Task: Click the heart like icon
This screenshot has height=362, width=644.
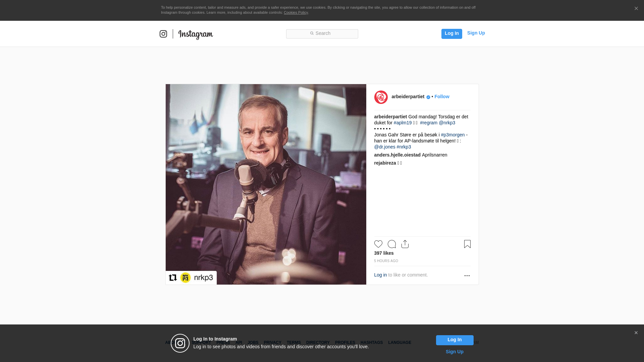Action: [x=378, y=244]
